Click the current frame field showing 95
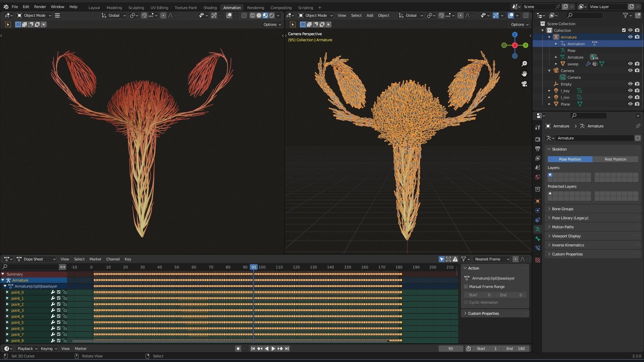The height and width of the screenshot is (362, 644). pos(450,349)
